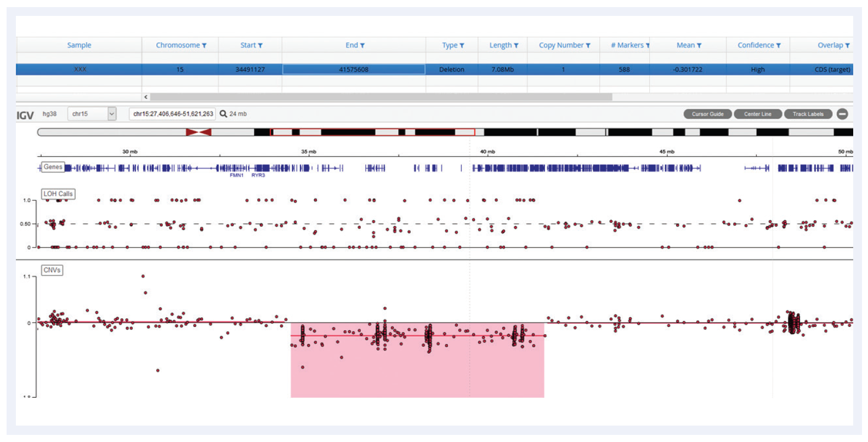This screenshot has width=868, height=442.
Task: Sort by the Overlap column header
Action: [830, 45]
